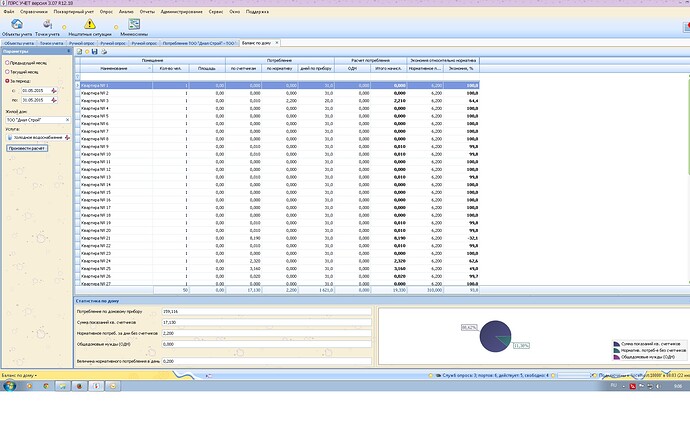Click the Норматив. потреб-е без счетчиков legend swatch
Screen dimensions: 690x435
(x=617, y=351)
